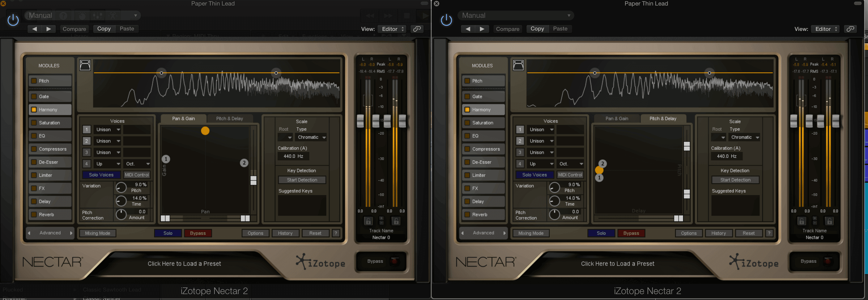Open Oct. interval dropdown in left window
Image resolution: width=868 pixels, height=300 pixels.
tap(137, 164)
